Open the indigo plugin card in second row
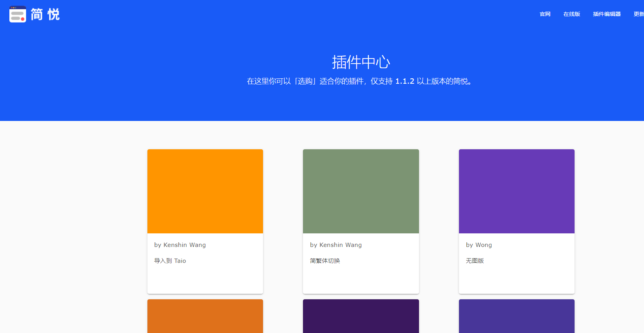The height and width of the screenshot is (333, 644). coord(517,316)
